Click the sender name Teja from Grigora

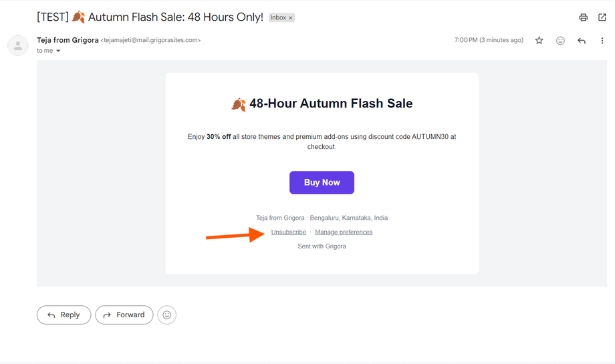pos(68,40)
